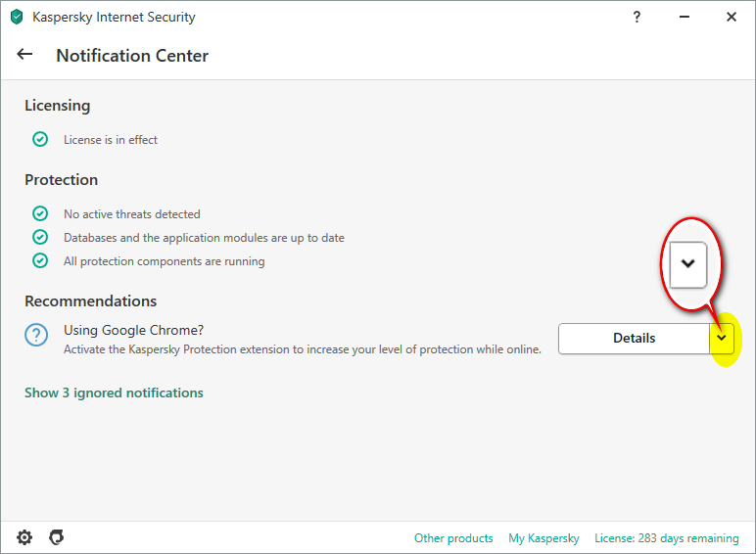This screenshot has width=756, height=554.
Task: Click the all protection components running checkmark
Action: pyautogui.click(x=40, y=260)
